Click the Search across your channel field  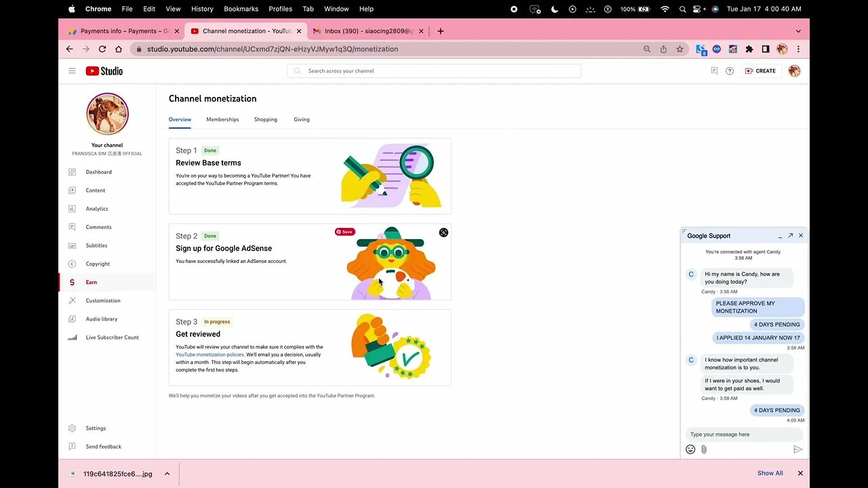pos(434,70)
